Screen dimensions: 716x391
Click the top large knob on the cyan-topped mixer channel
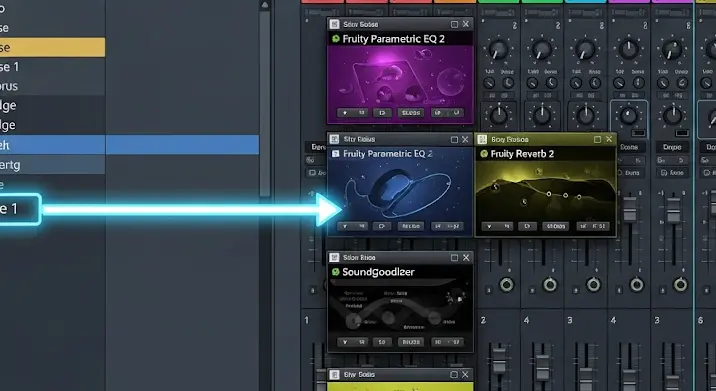pos(585,49)
